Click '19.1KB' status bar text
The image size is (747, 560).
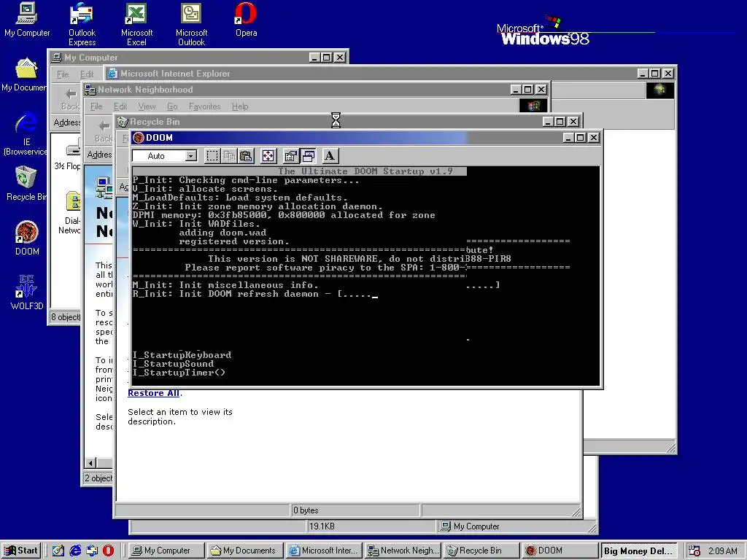point(322,526)
